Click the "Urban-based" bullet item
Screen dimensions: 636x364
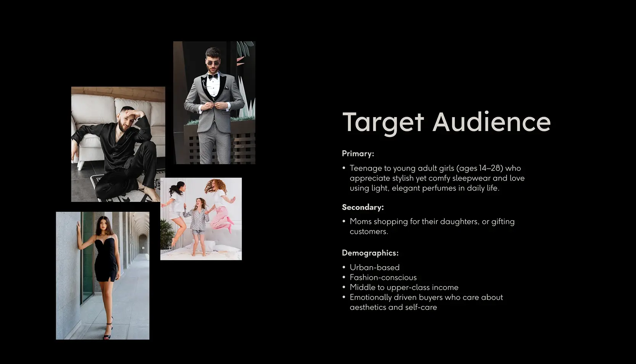coord(374,267)
